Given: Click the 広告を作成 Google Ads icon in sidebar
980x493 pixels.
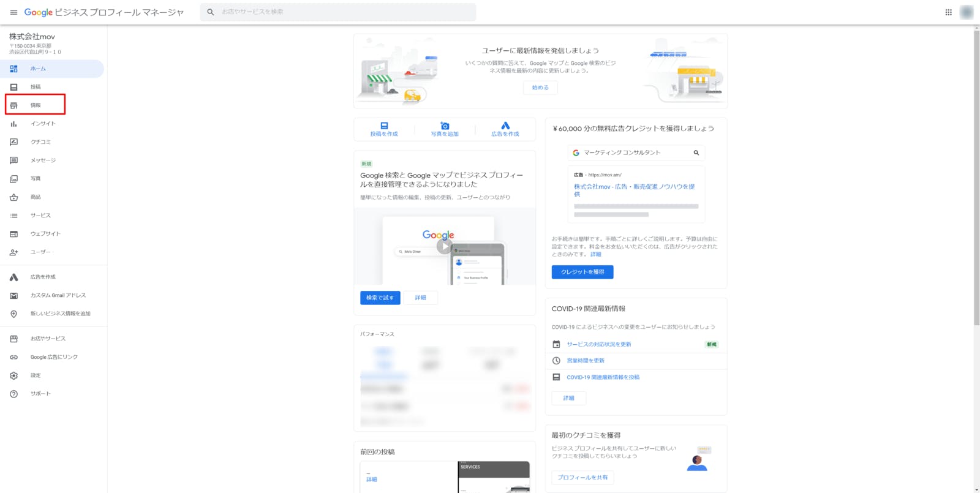Looking at the screenshot, I should [13, 277].
